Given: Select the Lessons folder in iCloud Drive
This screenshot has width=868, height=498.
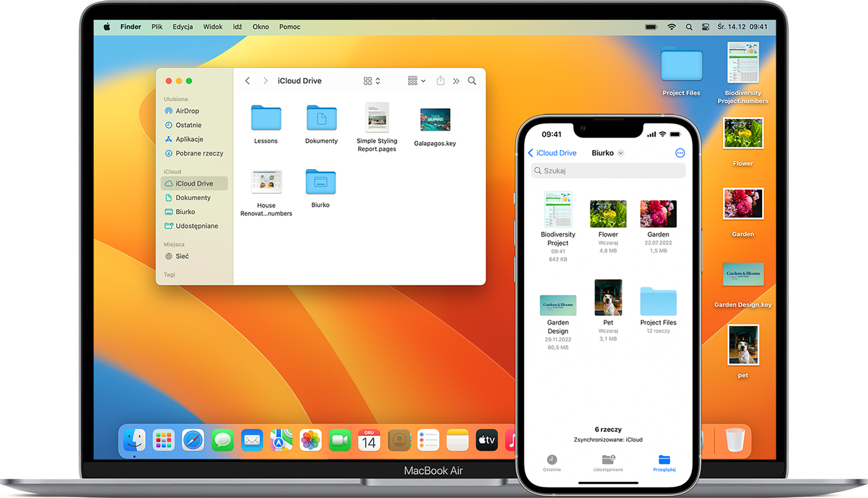Looking at the screenshot, I should (x=266, y=118).
